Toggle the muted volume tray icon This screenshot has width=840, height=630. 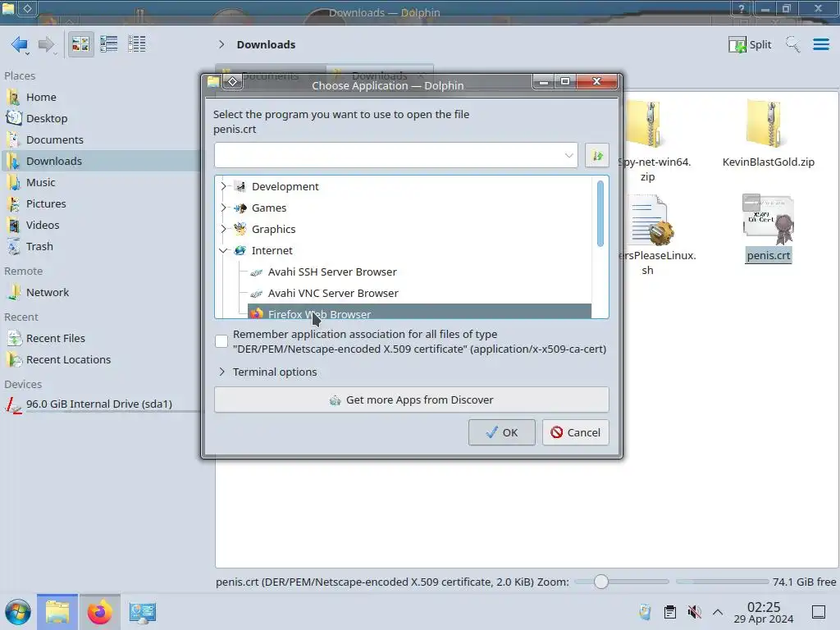tap(694, 612)
